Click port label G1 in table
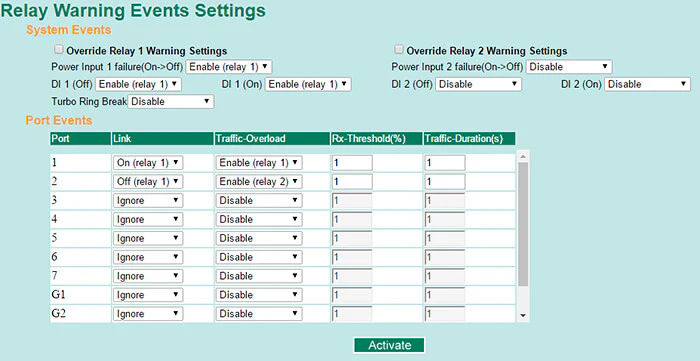Screen dimensions: 700x361 point(58,295)
